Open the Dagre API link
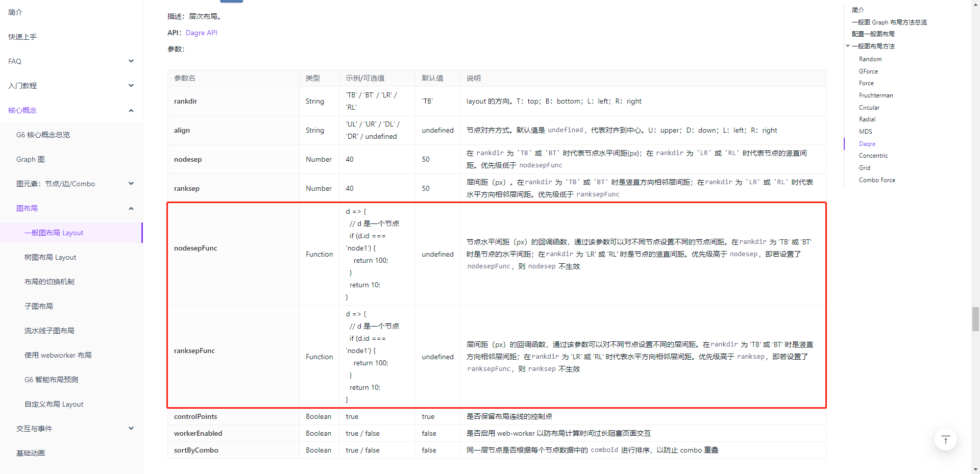The height and width of the screenshot is (474, 980). tap(201, 33)
